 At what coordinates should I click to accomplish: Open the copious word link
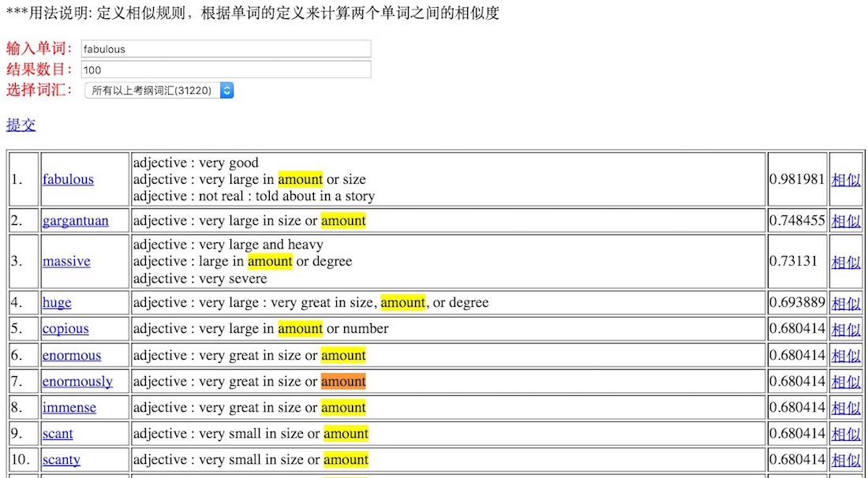click(x=65, y=329)
